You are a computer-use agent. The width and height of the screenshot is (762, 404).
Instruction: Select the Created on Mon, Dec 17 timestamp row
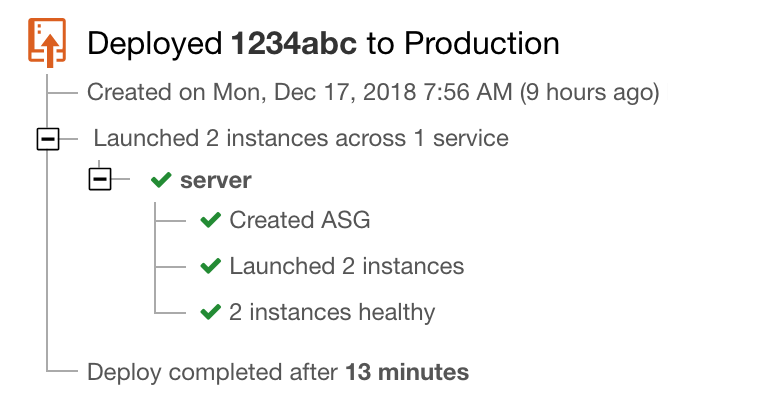[x=373, y=92]
